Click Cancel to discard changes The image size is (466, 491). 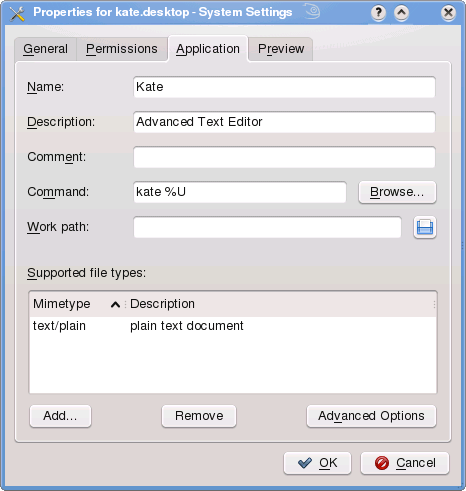[x=405, y=463]
